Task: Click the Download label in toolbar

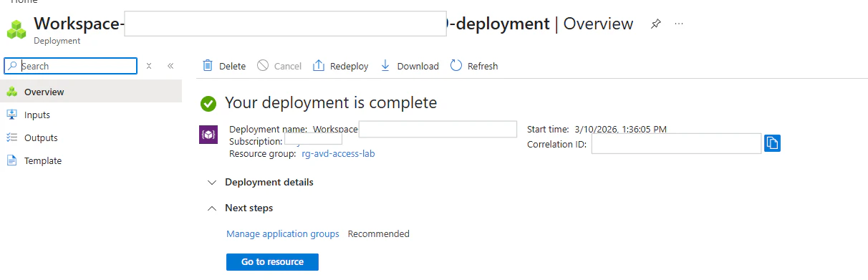Action: [418, 66]
